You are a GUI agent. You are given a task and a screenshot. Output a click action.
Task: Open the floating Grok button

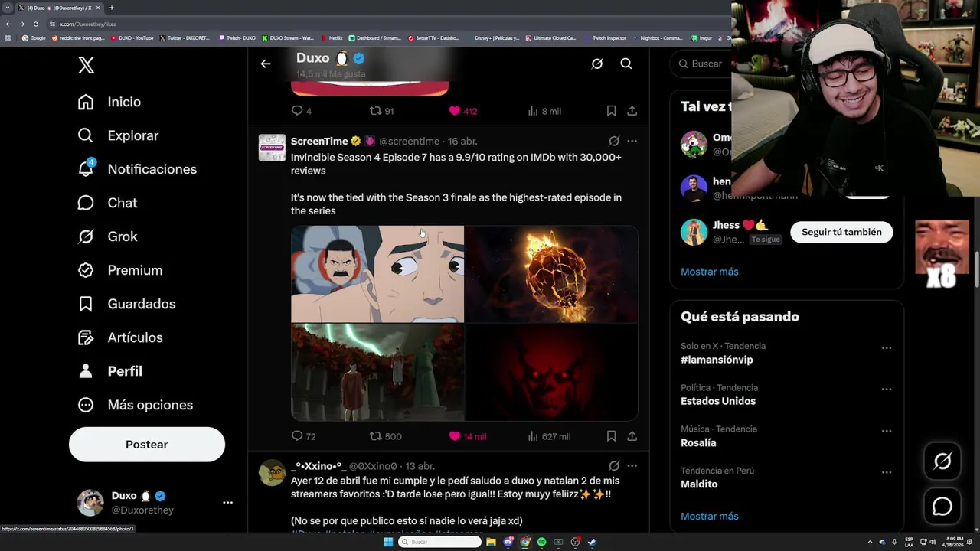click(942, 461)
